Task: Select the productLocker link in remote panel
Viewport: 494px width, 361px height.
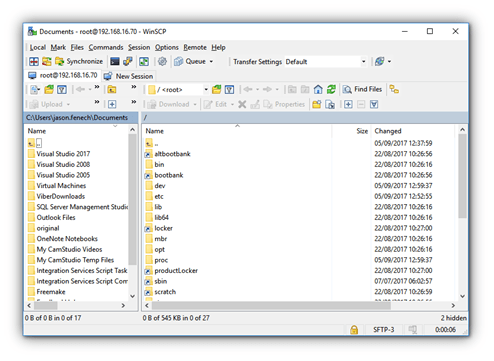Action: (x=176, y=271)
